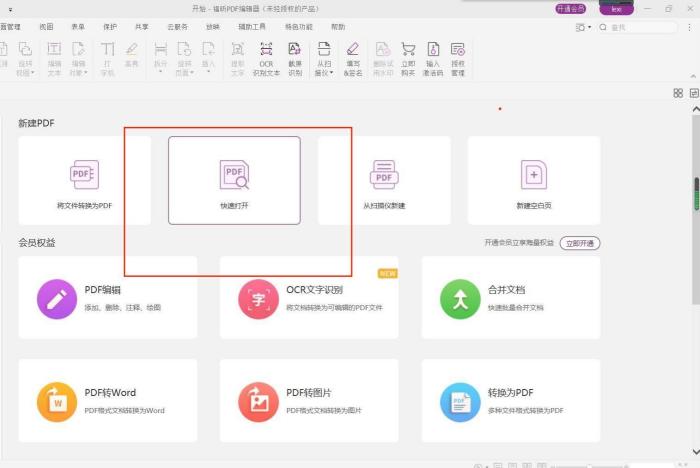Switch to grid view icon at right
Viewport: 700px width, 468px height.
(678, 93)
